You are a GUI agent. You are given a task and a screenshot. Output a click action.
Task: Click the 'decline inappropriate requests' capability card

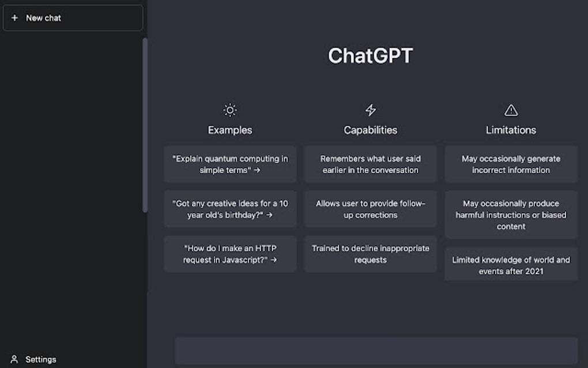(371, 254)
